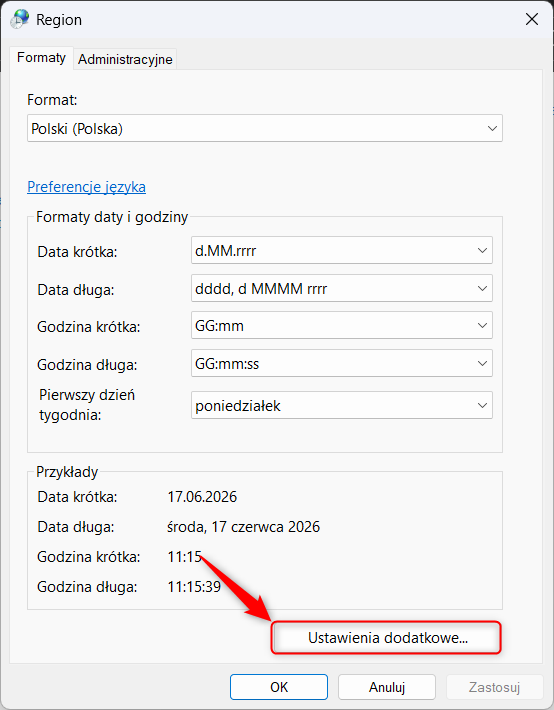Switch to the Administracyjne tab

125,59
